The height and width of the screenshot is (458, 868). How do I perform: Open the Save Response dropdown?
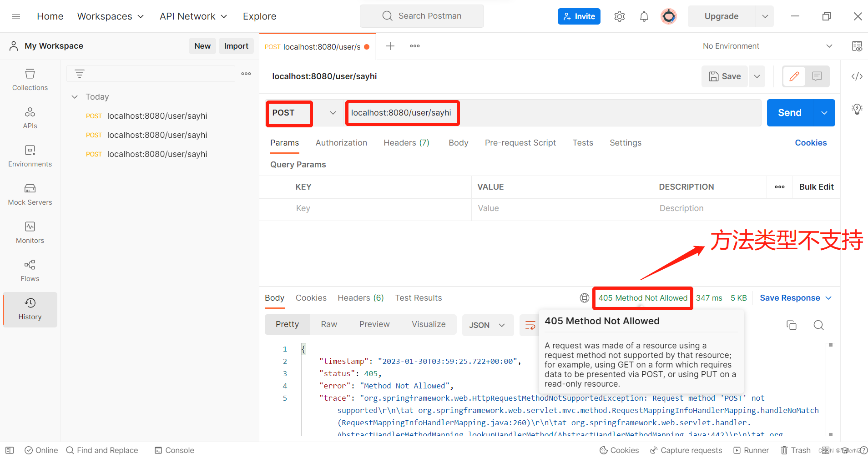click(x=796, y=298)
